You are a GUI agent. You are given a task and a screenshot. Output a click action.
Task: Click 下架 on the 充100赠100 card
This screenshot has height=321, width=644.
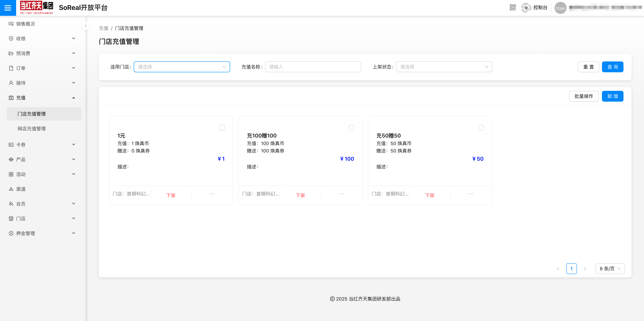pos(300,195)
